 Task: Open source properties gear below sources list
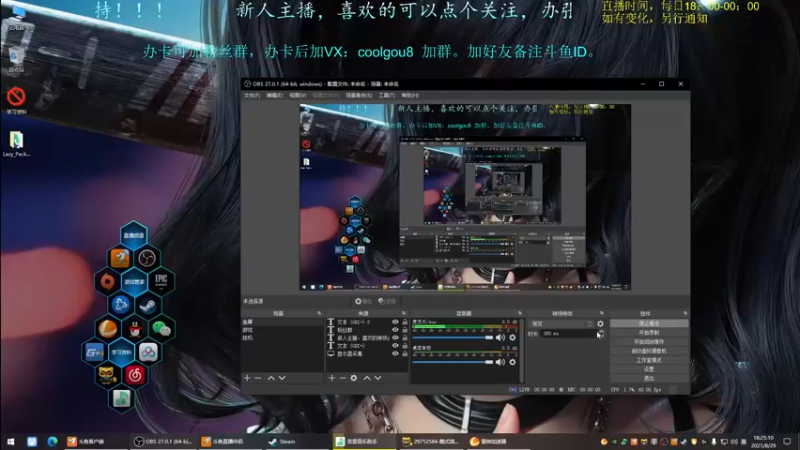(354, 378)
